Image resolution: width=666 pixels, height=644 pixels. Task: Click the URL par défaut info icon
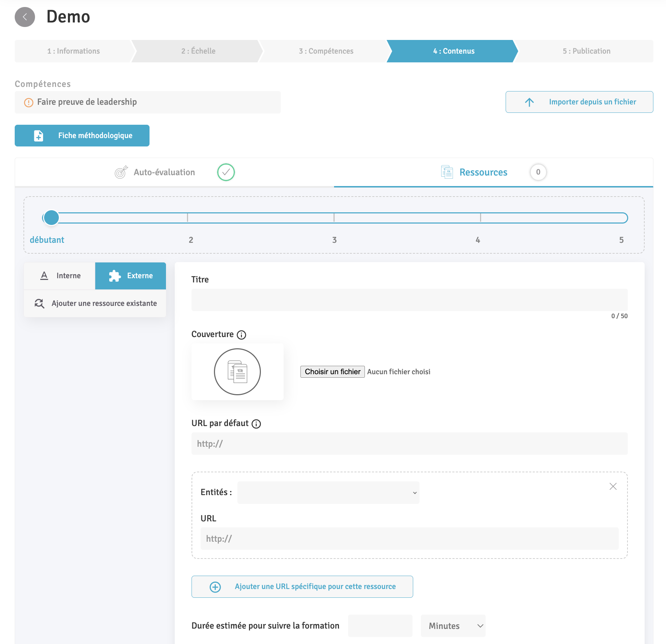(256, 424)
